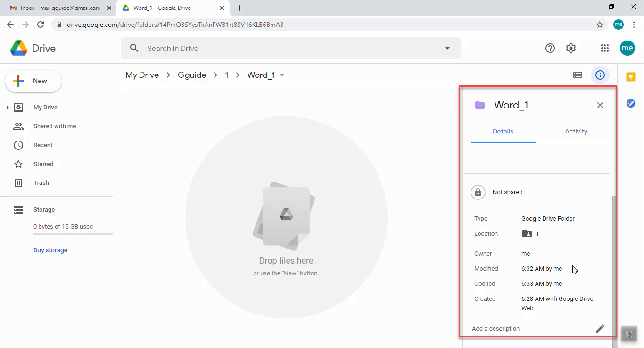Switch to the Activity tab
This screenshot has height=348, width=644.
click(576, 131)
